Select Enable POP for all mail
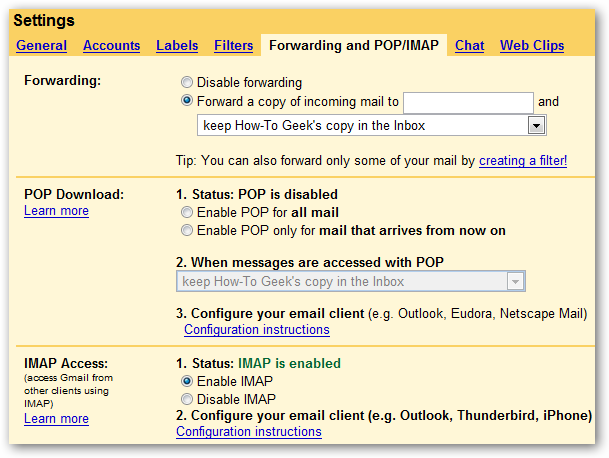 click(x=187, y=212)
